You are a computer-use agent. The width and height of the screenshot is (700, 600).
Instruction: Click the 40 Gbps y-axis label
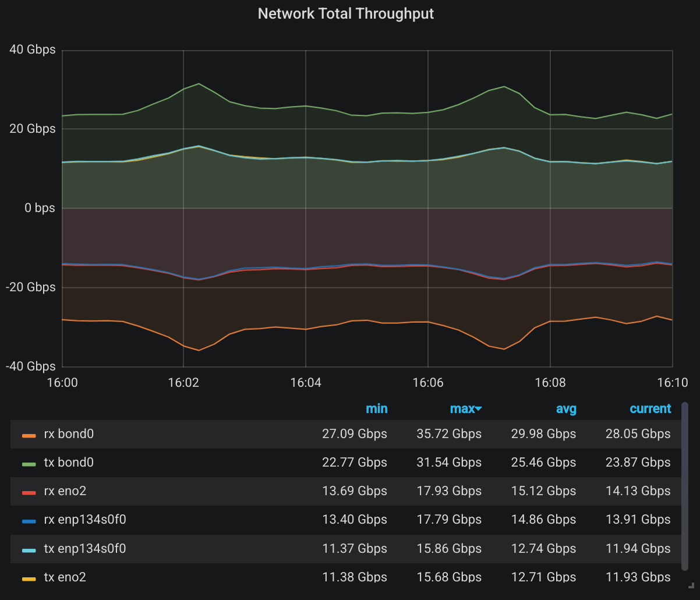pyautogui.click(x=33, y=50)
